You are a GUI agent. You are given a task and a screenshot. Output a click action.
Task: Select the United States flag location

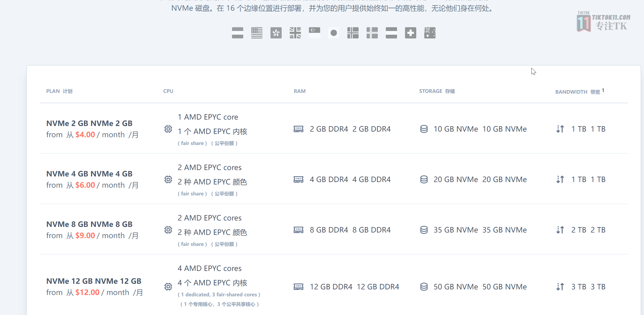pos(257,33)
